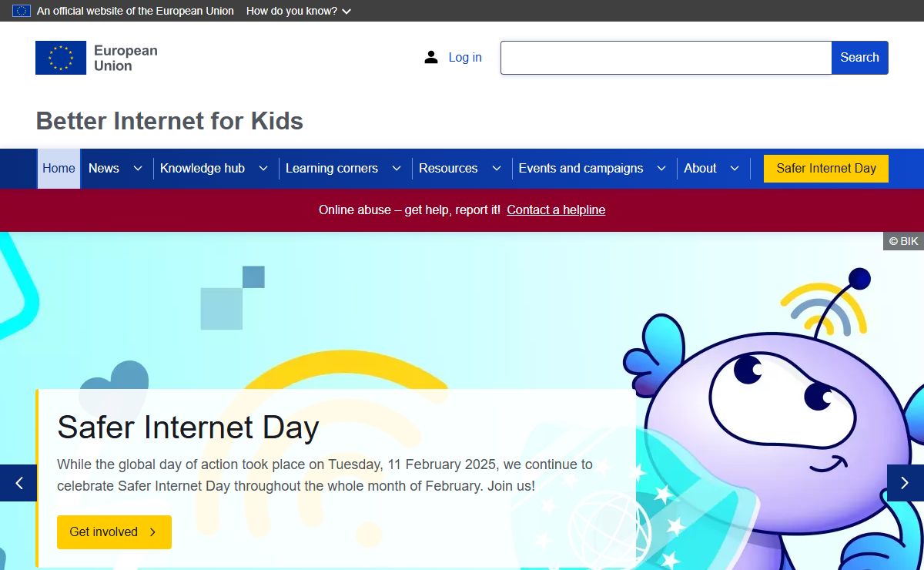Open the Events and campaigns menu item
Screen dimensions: 924x570
(581, 169)
